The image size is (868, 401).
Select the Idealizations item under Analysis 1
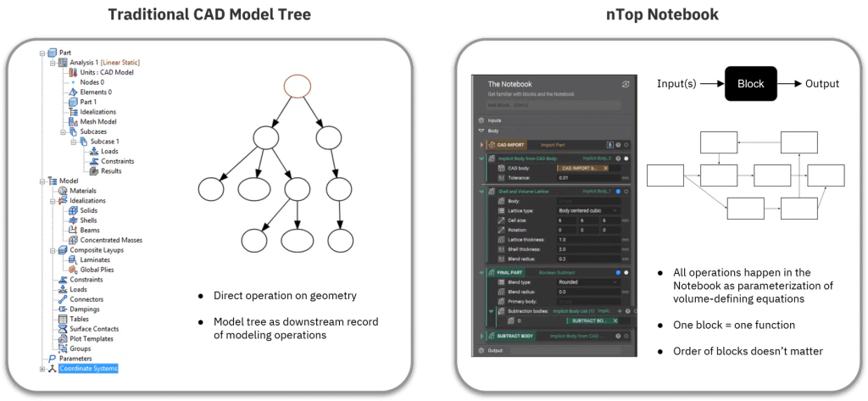coord(98,112)
